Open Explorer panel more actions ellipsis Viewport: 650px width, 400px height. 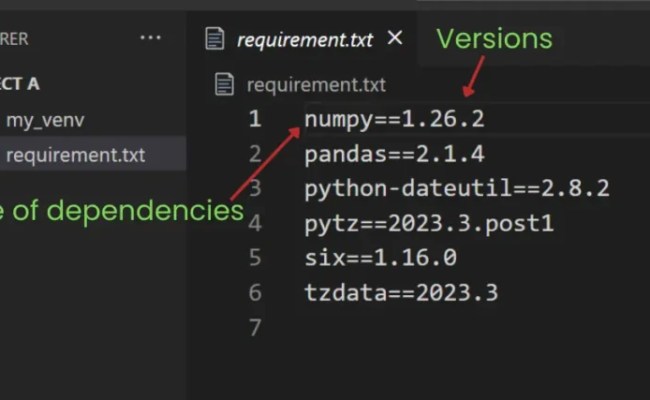(150, 38)
